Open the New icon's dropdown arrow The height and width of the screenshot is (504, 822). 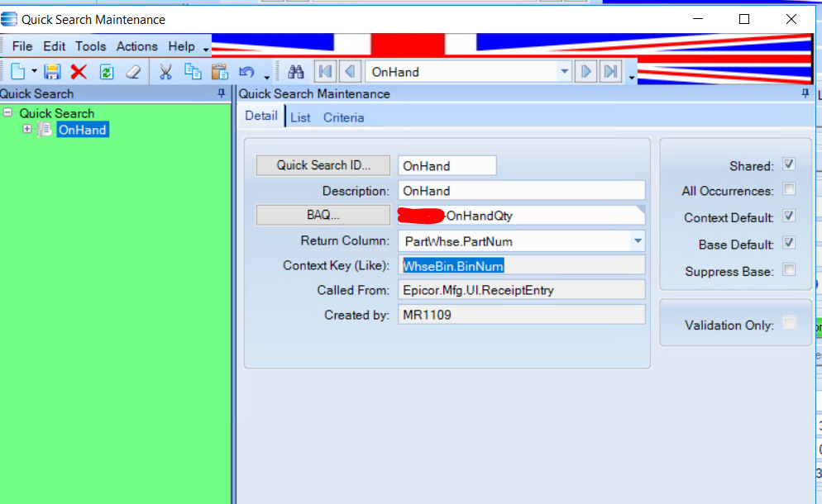coord(34,71)
